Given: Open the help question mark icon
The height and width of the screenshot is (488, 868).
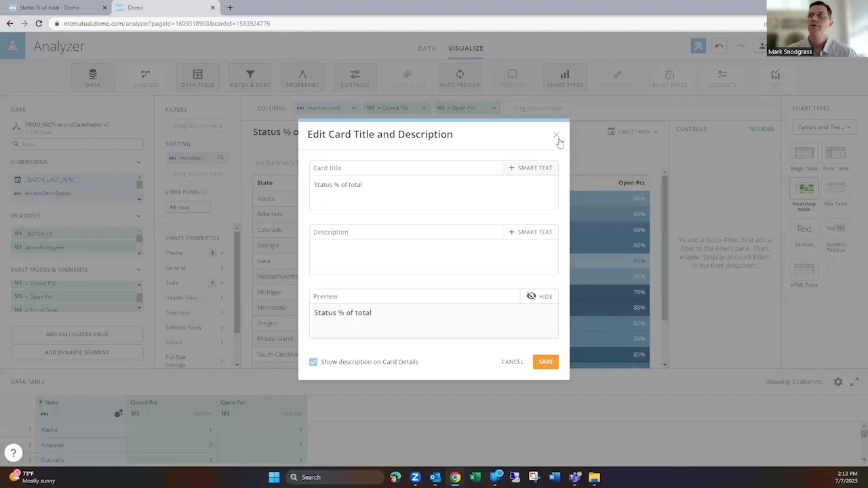Looking at the screenshot, I should coord(13,453).
